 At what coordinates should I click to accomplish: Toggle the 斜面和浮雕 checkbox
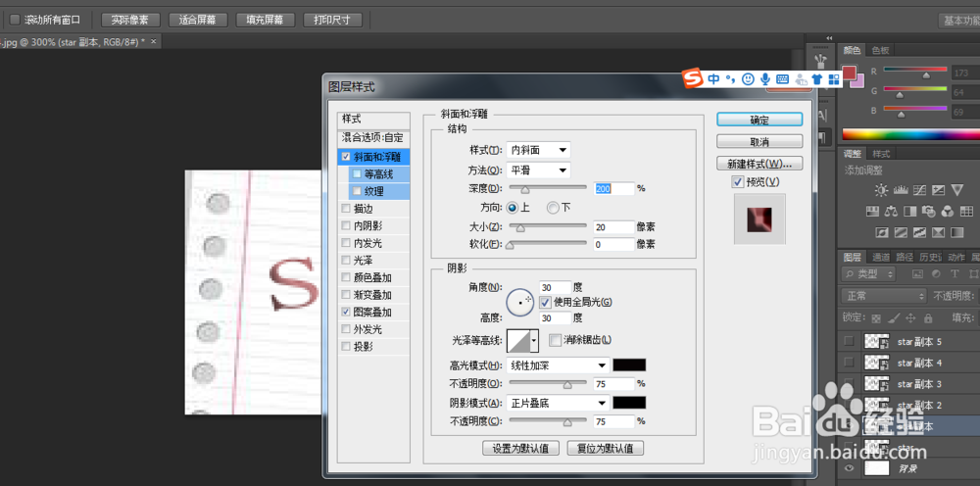346,157
